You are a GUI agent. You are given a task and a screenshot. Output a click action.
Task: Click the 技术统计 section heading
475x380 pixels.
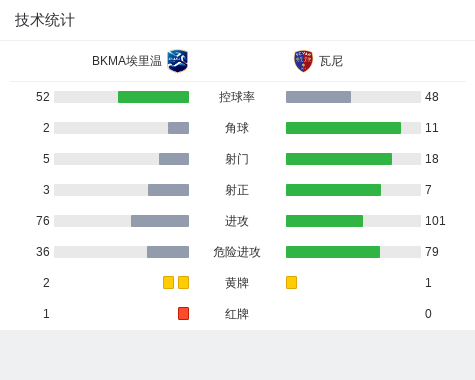click(45, 20)
